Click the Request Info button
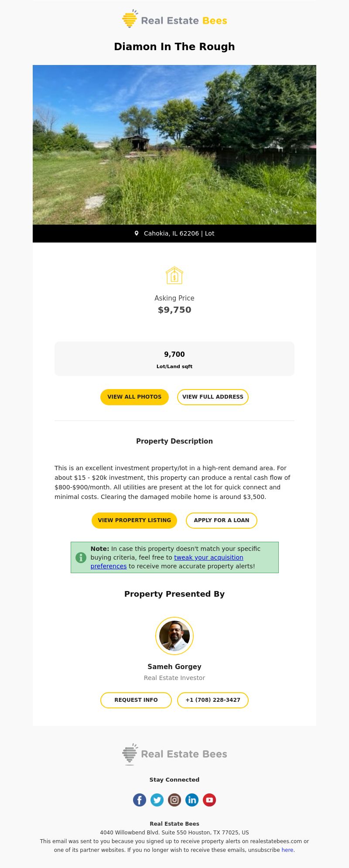Screen dimensions: 349x868 tap(136, 700)
